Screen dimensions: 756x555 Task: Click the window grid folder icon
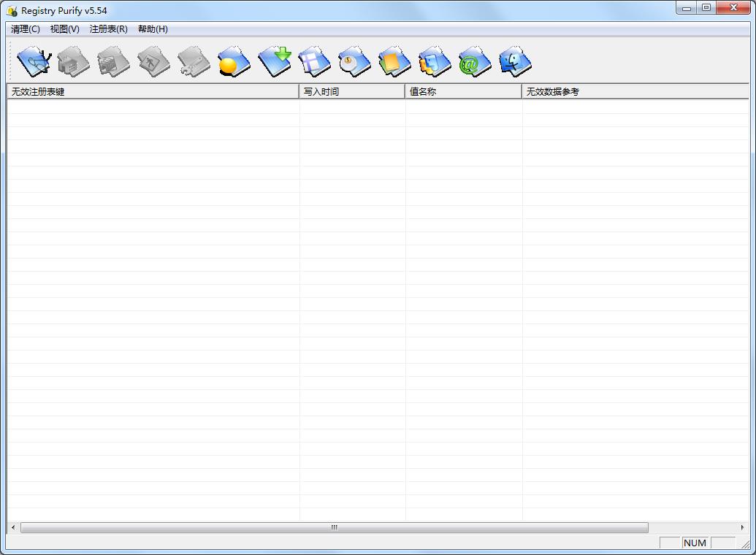[x=314, y=62]
